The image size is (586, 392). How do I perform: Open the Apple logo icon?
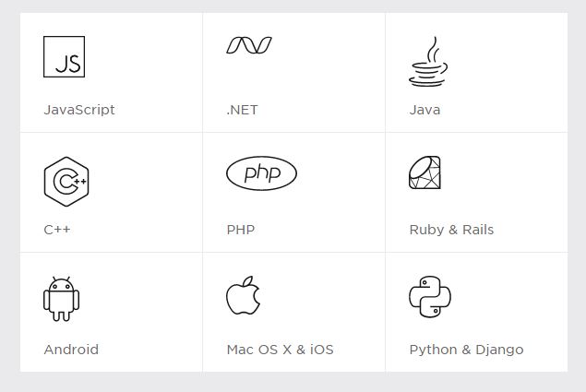coord(244,295)
